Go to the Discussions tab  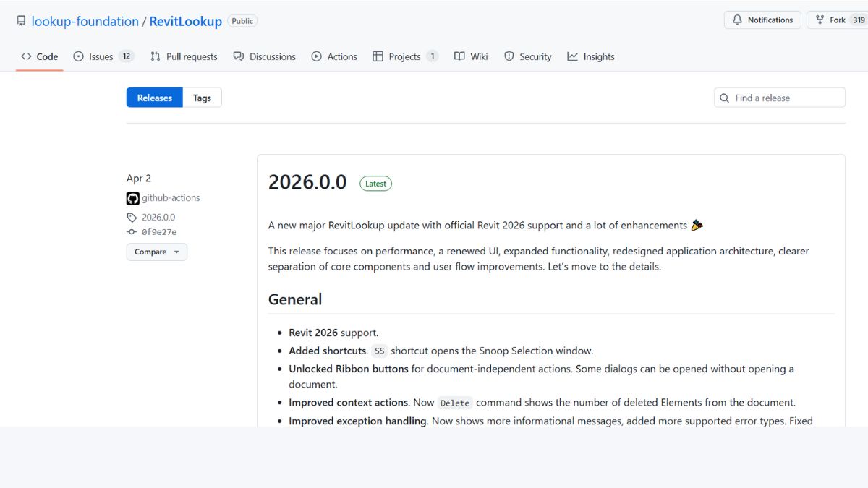click(x=264, y=56)
